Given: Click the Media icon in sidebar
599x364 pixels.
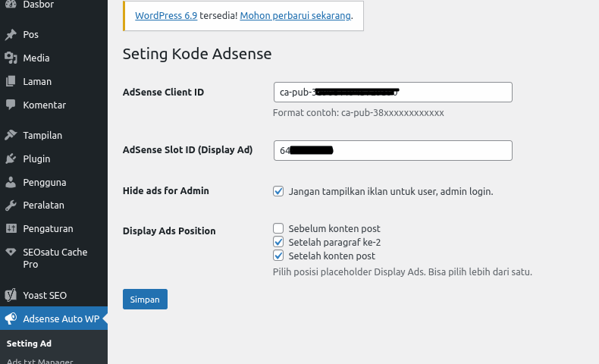Looking at the screenshot, I should pos(11,58).
